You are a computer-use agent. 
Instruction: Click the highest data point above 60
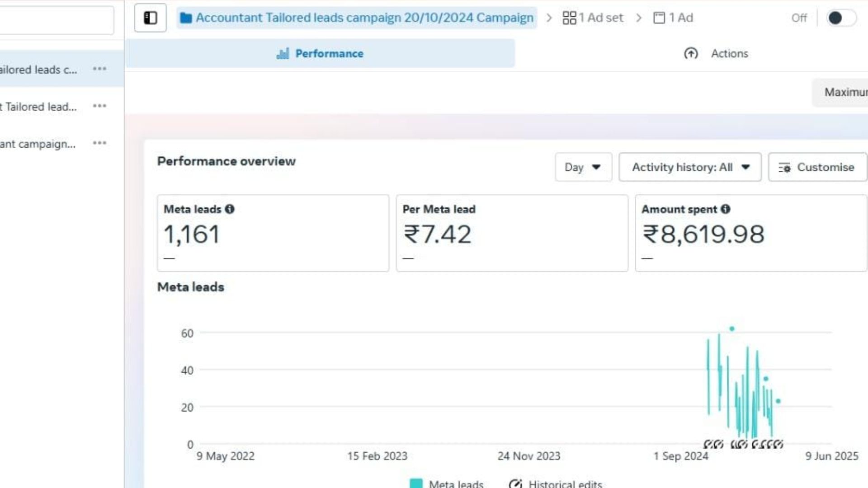[x=732, y=329]
